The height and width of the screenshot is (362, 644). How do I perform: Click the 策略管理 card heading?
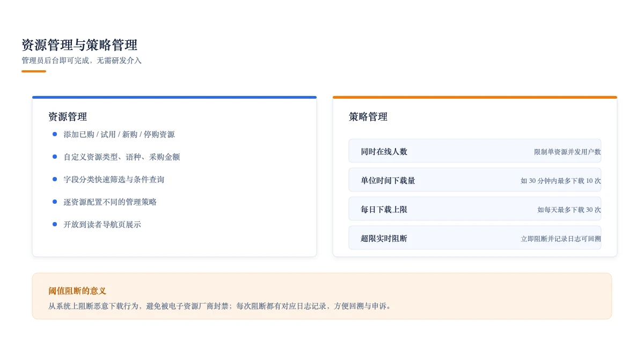[368, 117]
